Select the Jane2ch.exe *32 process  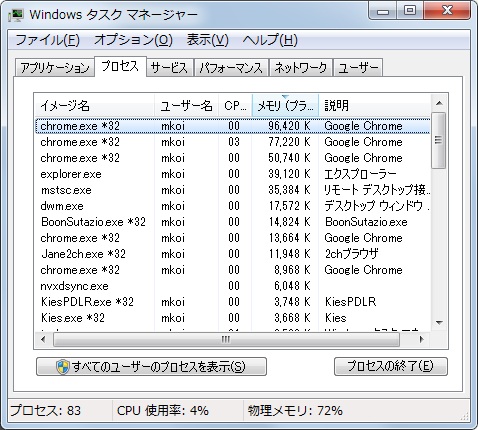(x=233, y=254)
